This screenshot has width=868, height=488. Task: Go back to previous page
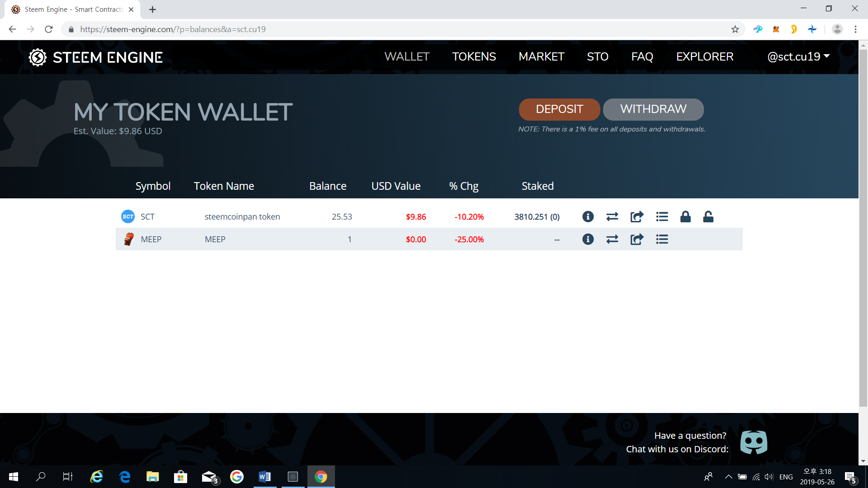[13, 29]
